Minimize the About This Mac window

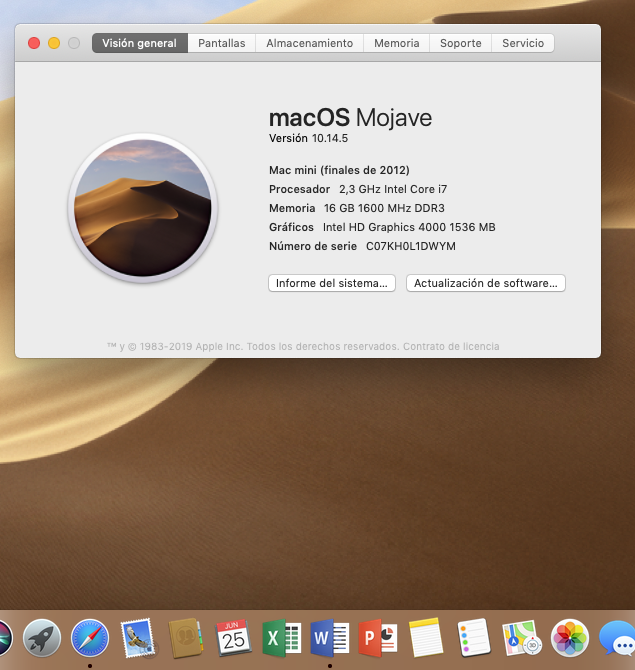54,43
